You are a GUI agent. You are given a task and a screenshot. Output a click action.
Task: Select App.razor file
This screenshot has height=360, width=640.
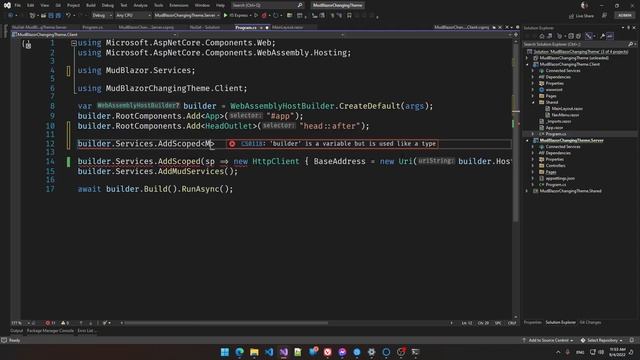[x=554, y=128]
